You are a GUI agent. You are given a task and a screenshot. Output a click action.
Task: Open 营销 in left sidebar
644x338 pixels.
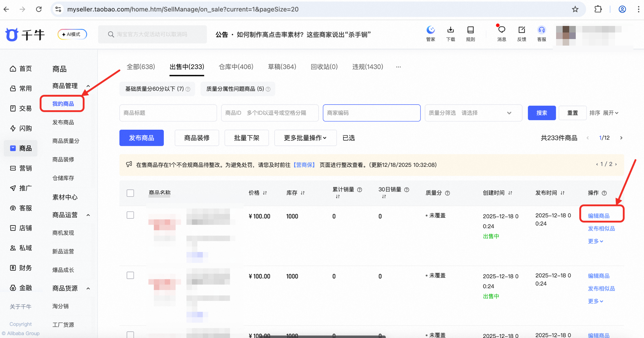tap(21, 168)
